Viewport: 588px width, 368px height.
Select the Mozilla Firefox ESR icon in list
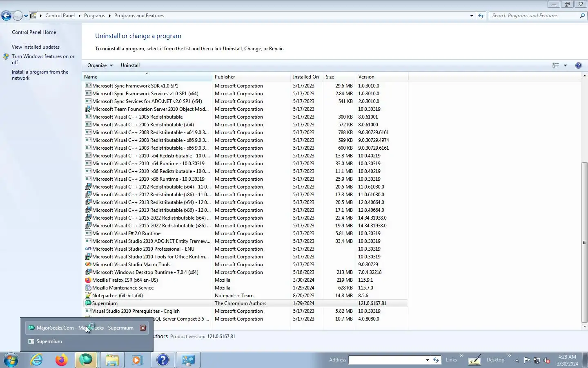[88, 280]
